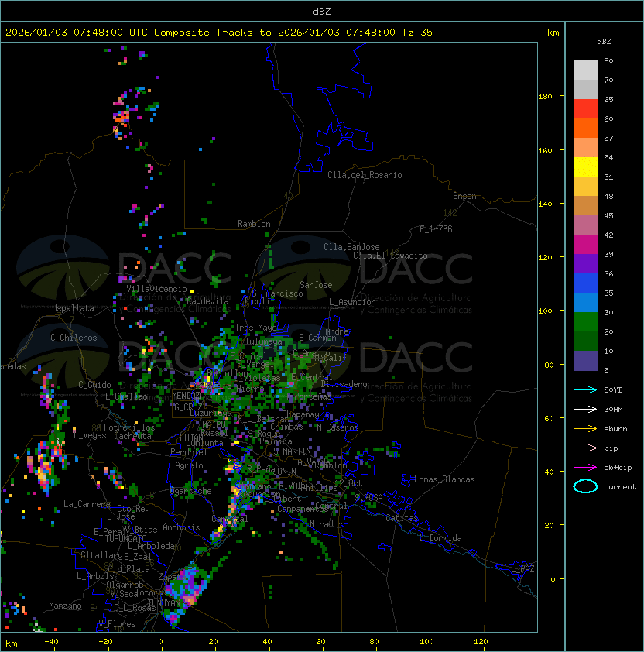This screenshot has height=652, width=644.
Task: Click the cyan 'current' ellipse legend icon
Action: (585, 486)
